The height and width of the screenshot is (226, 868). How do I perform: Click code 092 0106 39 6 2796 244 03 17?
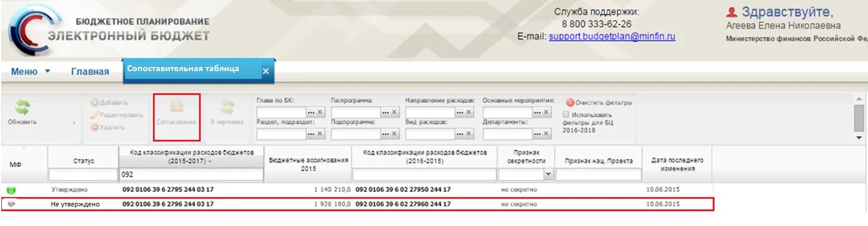click(168, 204)
